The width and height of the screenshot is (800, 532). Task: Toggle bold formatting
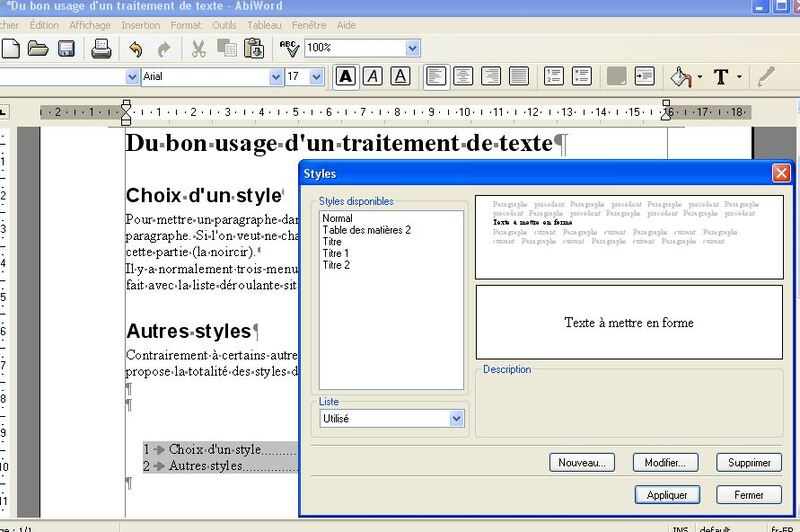(x=346, y=77)
